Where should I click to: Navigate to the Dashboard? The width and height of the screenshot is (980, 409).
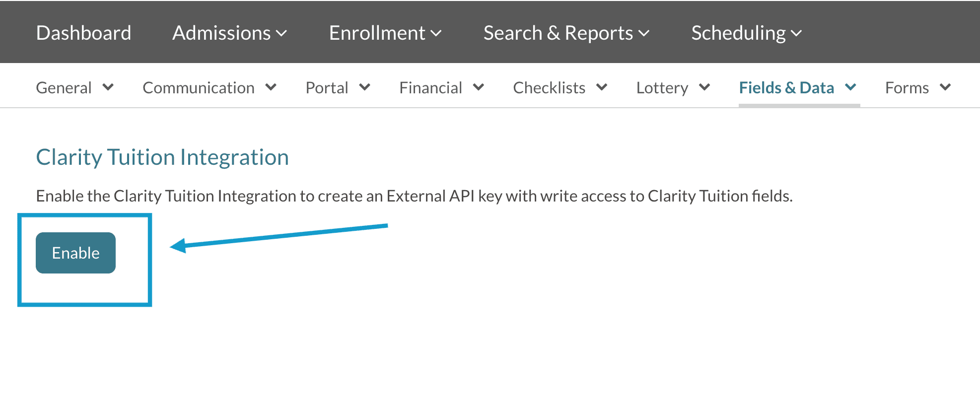[x=83, y=33]
